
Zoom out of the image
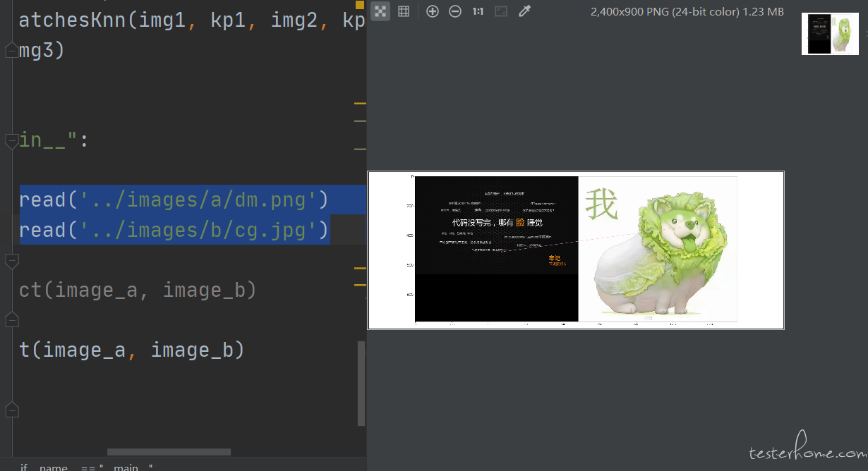pos(455,11)
